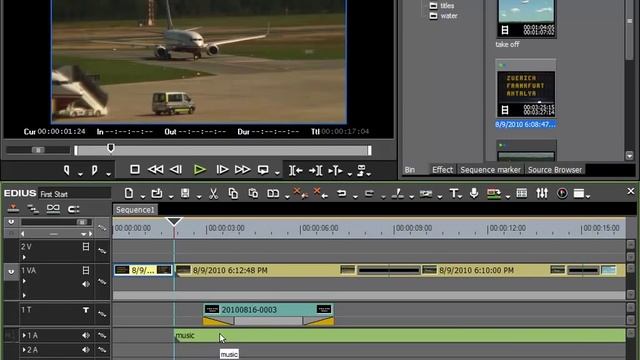640x360 pixels.
Task: Toggle sync-lock ripple mode
Action: point(33,209)
